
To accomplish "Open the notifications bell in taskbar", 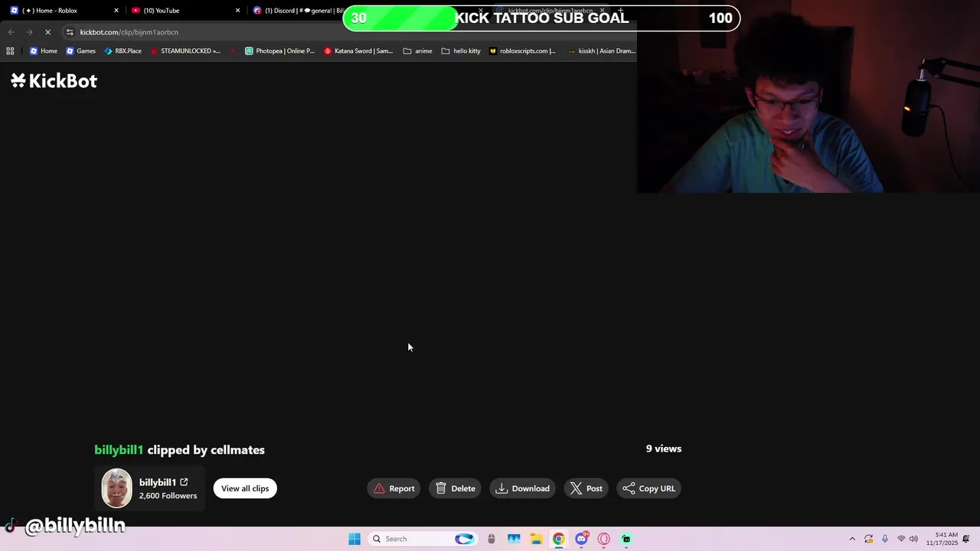I will [x=966, y=539].
